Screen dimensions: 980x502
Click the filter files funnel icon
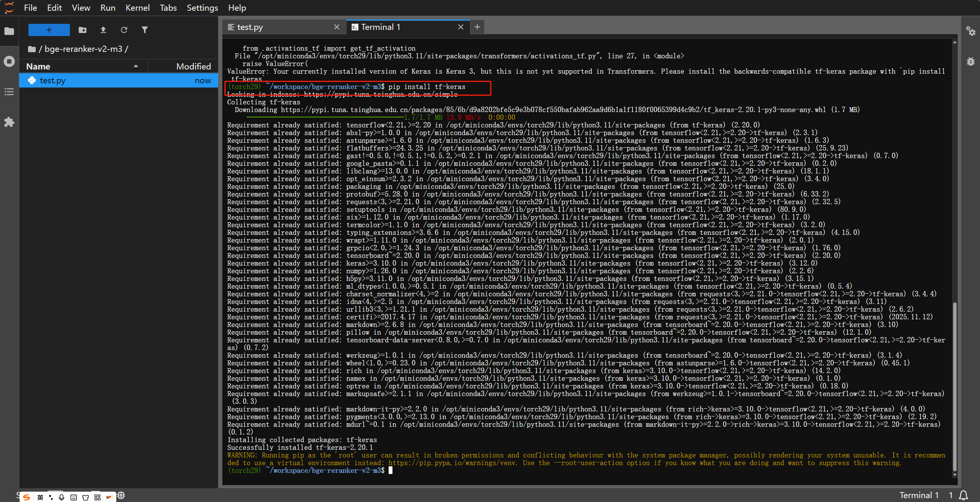coord(145,30)
